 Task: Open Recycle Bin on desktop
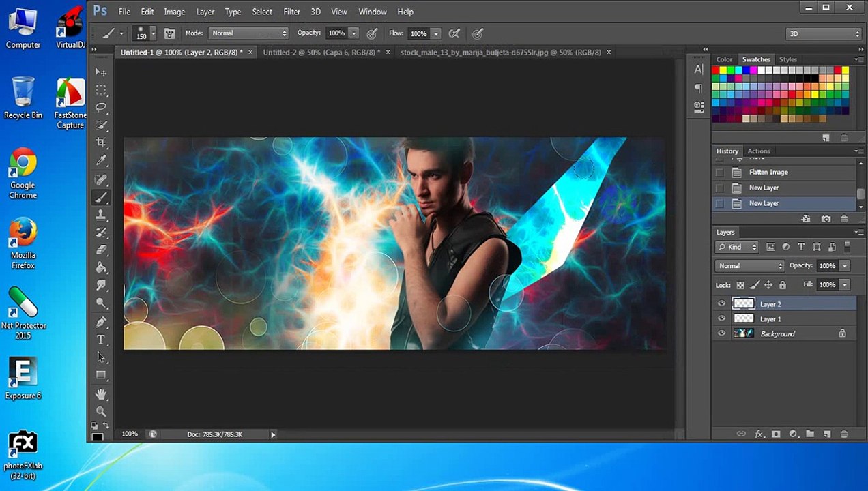[23, 98]
